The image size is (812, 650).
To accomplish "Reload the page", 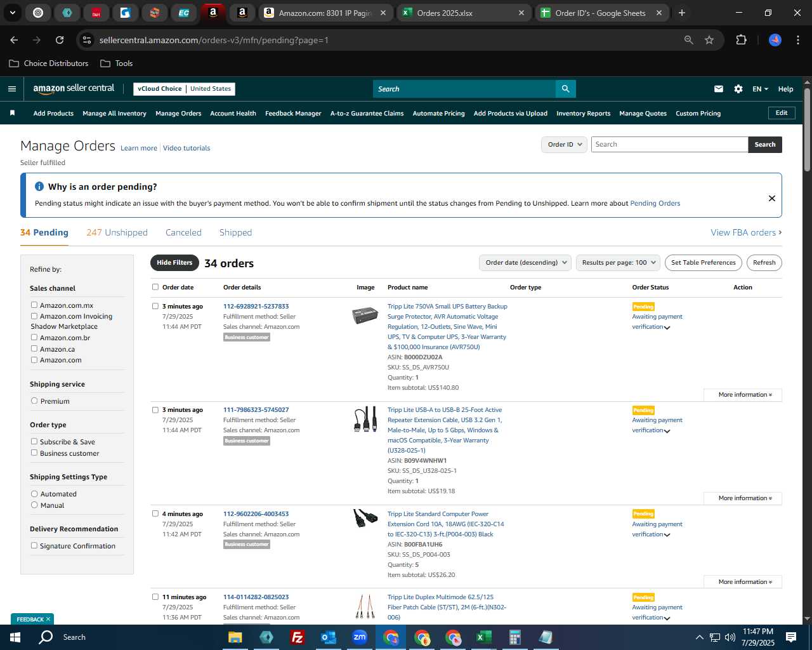I will pyautogui.click(x=60, y=40).
